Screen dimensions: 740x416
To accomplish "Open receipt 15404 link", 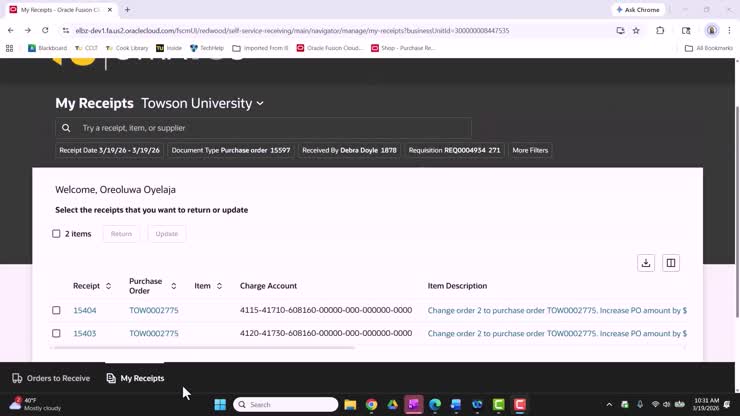I will click(84, 310).
